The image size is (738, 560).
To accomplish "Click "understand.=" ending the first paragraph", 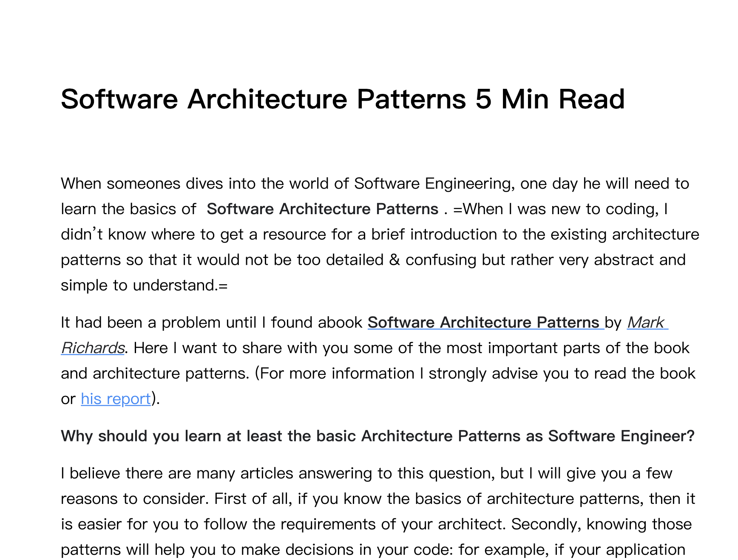I will (x=180, y=286).
